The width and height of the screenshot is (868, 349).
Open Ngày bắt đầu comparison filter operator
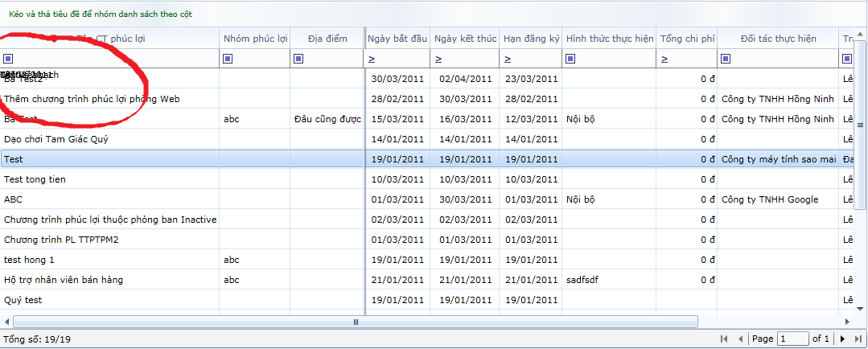[x=372, y=59]
